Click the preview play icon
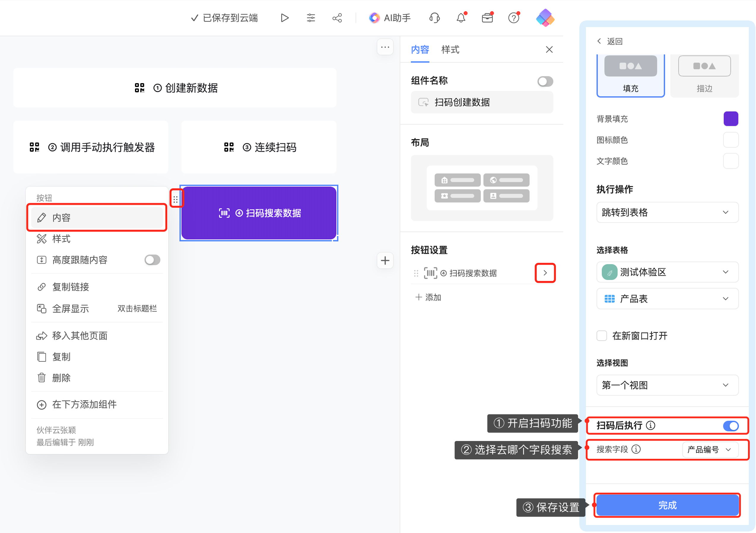The image size is (756, 533). [x=285, y=18]
